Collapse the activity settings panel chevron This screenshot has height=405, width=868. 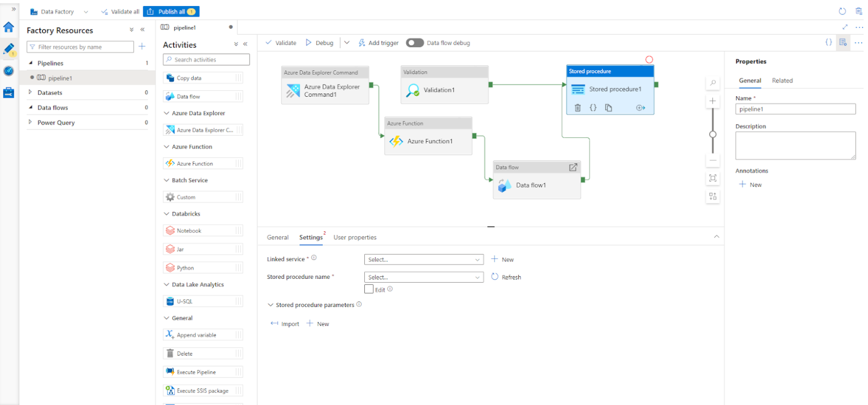716,236
